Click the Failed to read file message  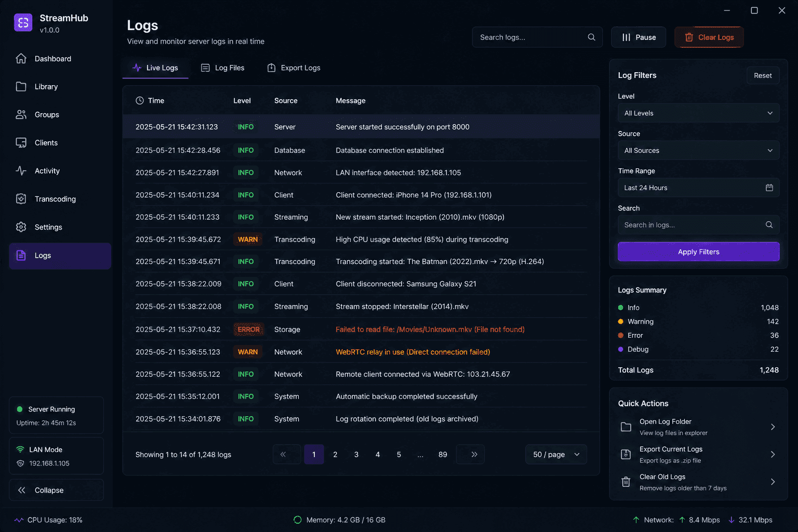click(430, 329)
